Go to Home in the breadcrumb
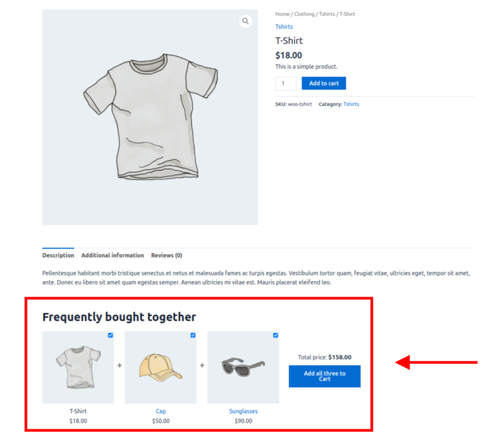 coord(282,14)
